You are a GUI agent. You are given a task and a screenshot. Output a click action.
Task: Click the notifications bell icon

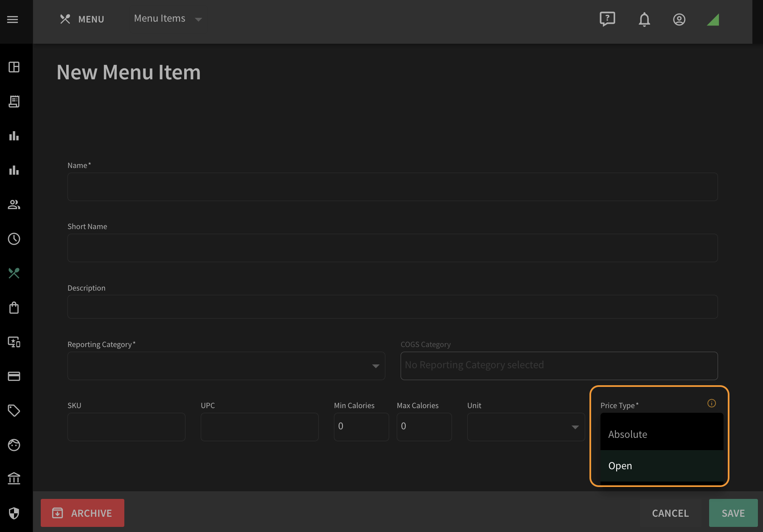[x=644, y=20]
